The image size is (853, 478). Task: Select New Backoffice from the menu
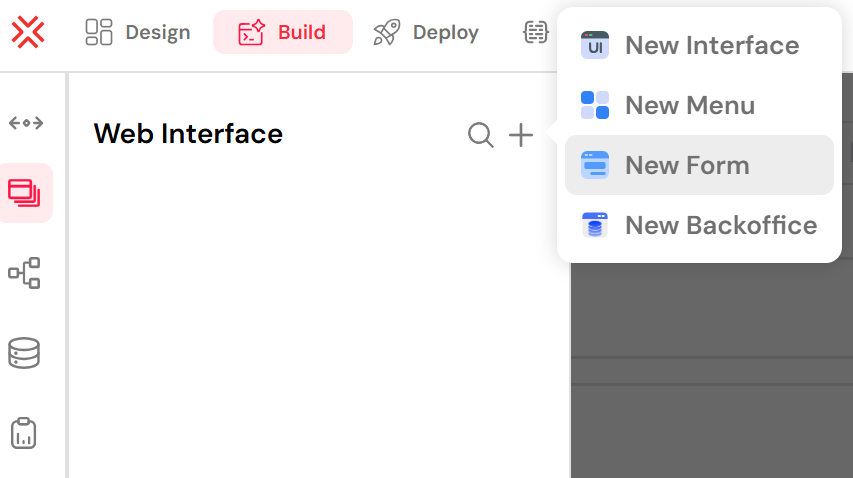pos(700,225)
